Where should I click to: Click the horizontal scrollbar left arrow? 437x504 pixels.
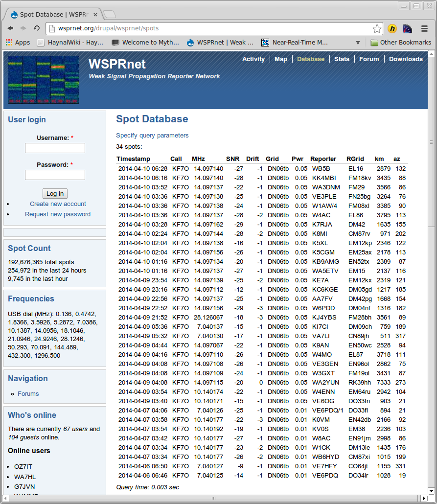[5, 499]
